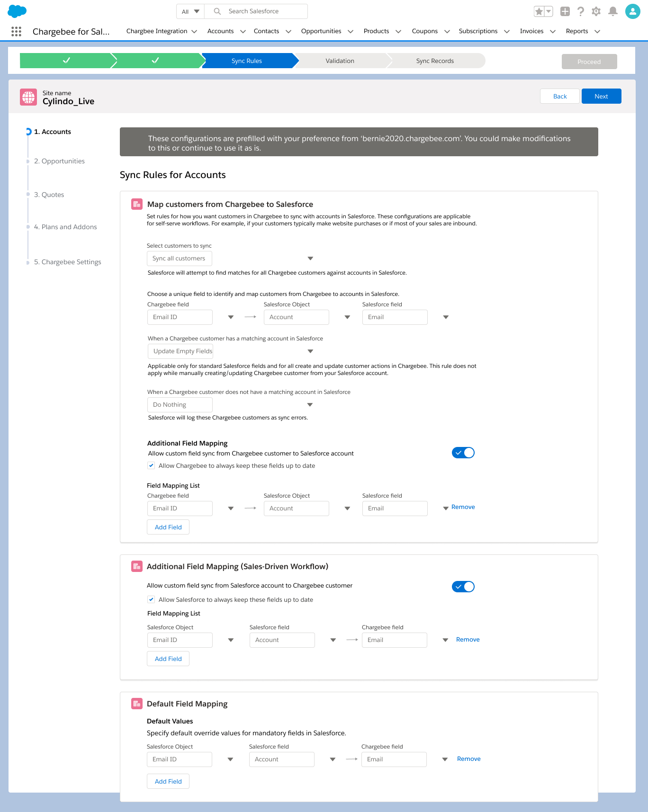648x812 pixels.
Task: Expand the Chargebee Integration nav chevron
Action: [194, 32]
